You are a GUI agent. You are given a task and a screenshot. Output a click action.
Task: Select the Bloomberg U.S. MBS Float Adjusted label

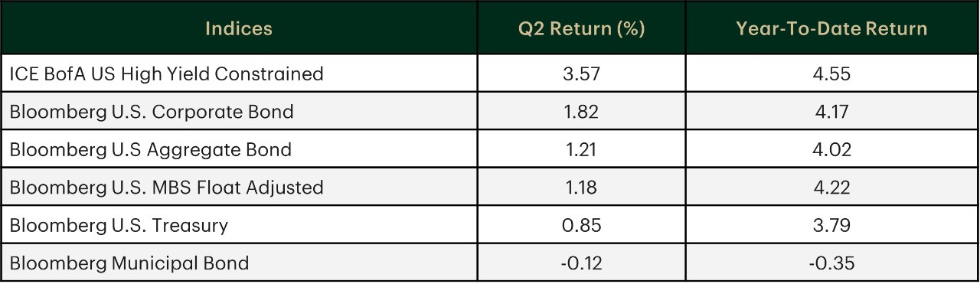point(166,188)
